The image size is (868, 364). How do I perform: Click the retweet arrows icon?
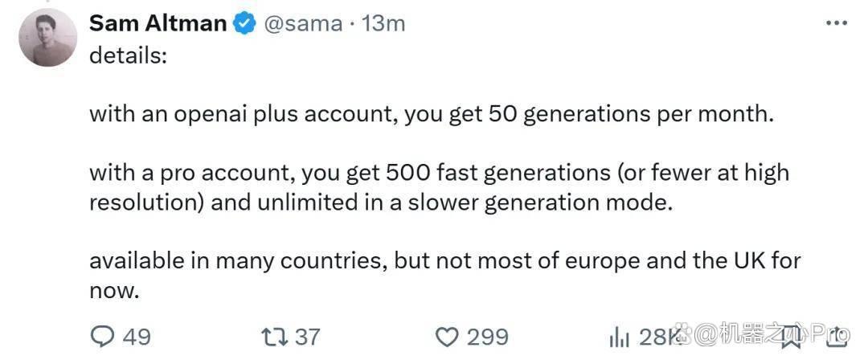coord(275,337)
